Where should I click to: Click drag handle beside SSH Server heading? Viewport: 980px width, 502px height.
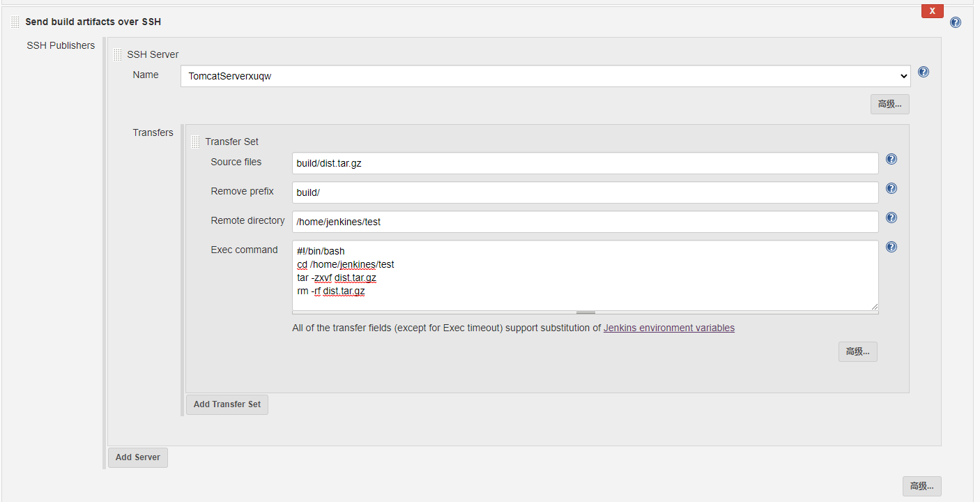click(x=117, y=54)
